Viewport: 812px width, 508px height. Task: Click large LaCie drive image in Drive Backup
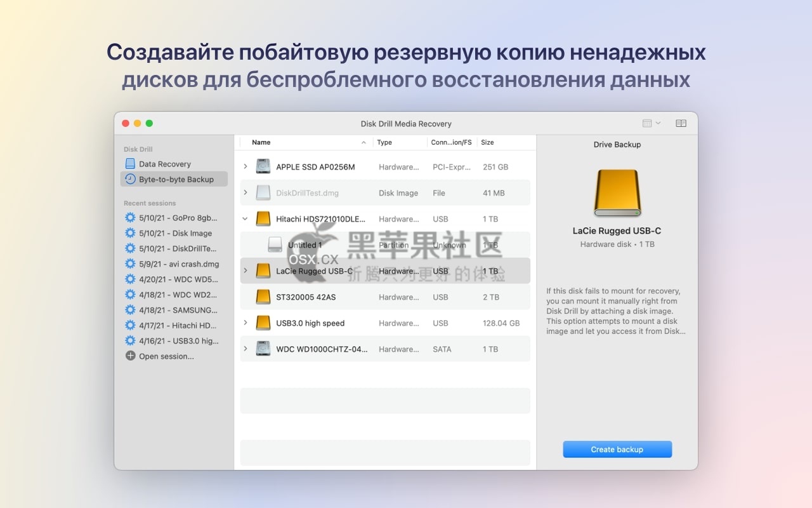[x=617, y=192]
